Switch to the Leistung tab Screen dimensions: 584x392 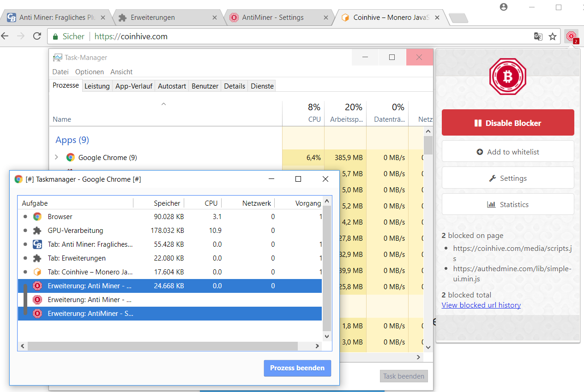[x=97, y=86]
